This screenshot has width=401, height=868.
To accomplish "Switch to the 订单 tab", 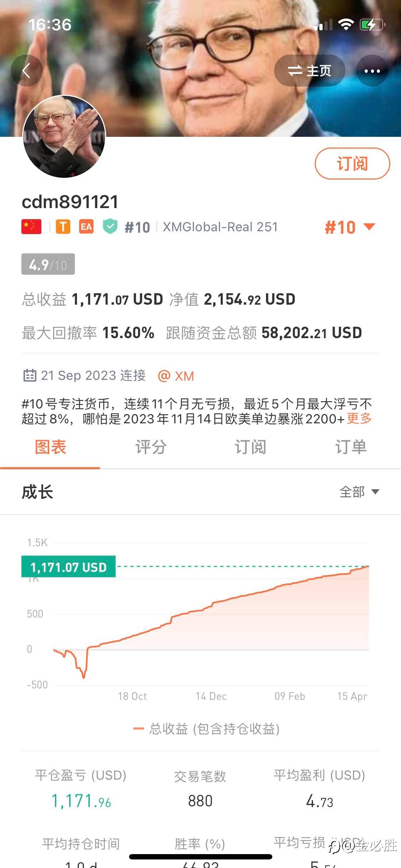I will (x=351, y=447).
